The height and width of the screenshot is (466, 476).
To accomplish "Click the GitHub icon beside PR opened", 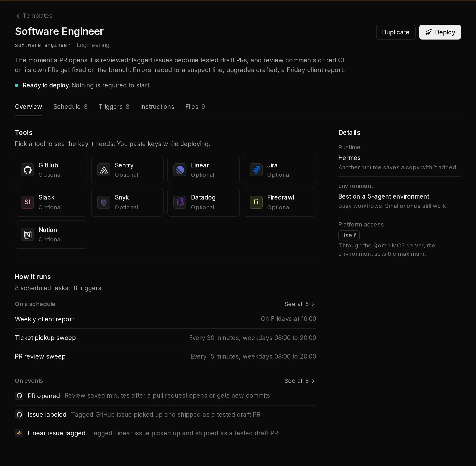I will pyautogui.click(x=19, y=396).
